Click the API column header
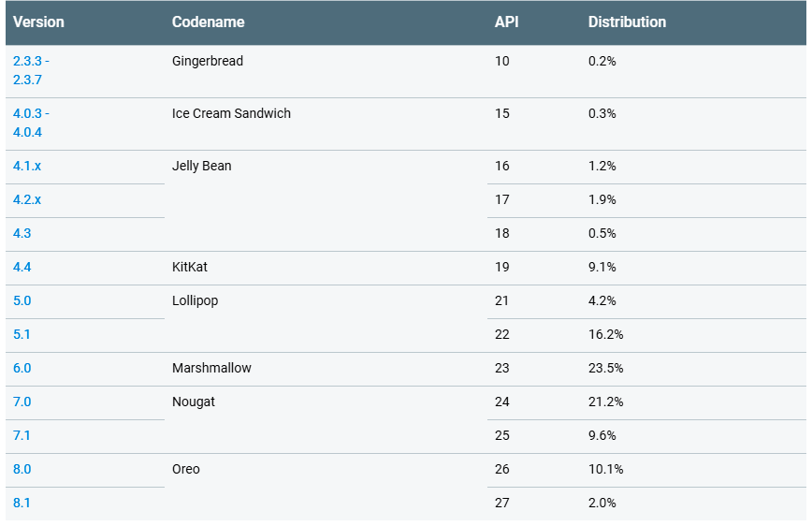Screen dimensions: 812x526 (506, 22)
